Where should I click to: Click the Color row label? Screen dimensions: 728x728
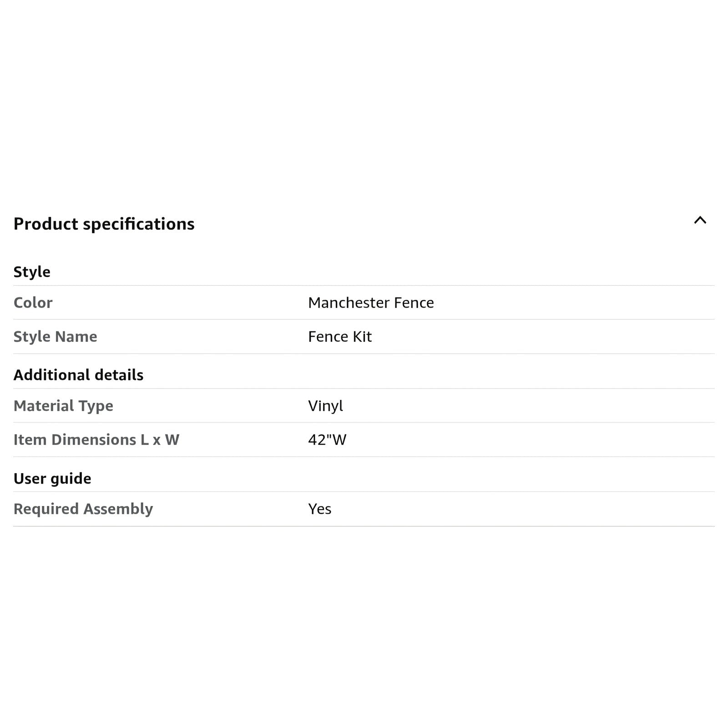coord(33,303)
